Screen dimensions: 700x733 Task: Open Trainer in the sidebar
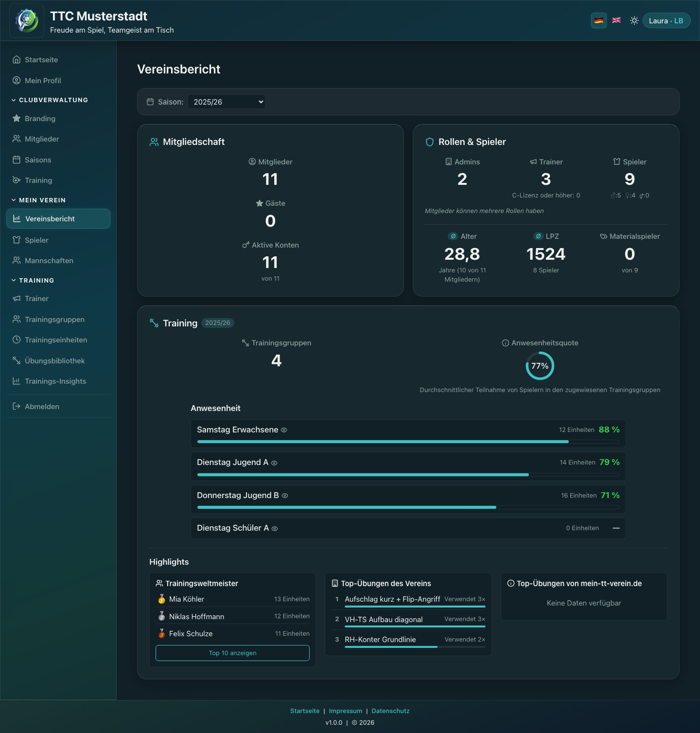click(58, 299)
